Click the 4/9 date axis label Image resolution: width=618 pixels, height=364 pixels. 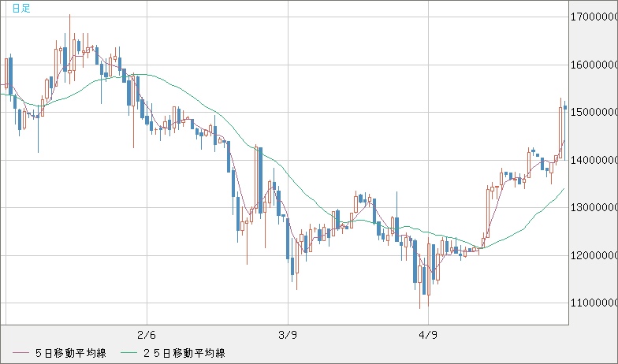point(429,336)
